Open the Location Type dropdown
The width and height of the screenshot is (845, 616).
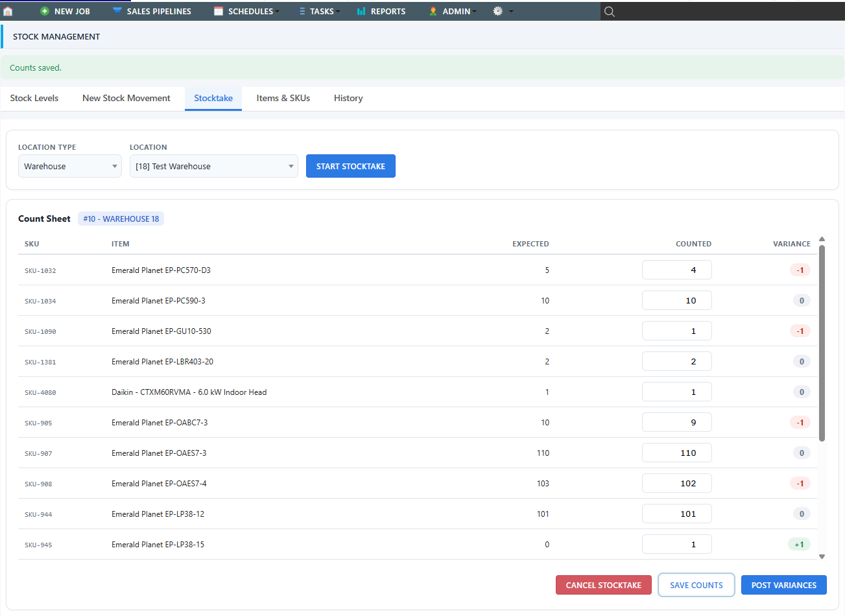click(x=70, y=166)
